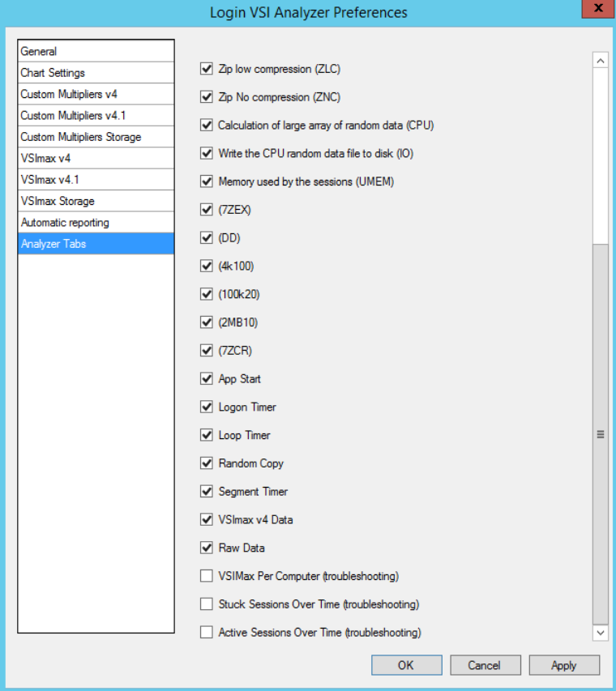Viewport: 616px width, 691px height.
Task: Click the scrollbar down arrow
Action: tap(601, 633)
